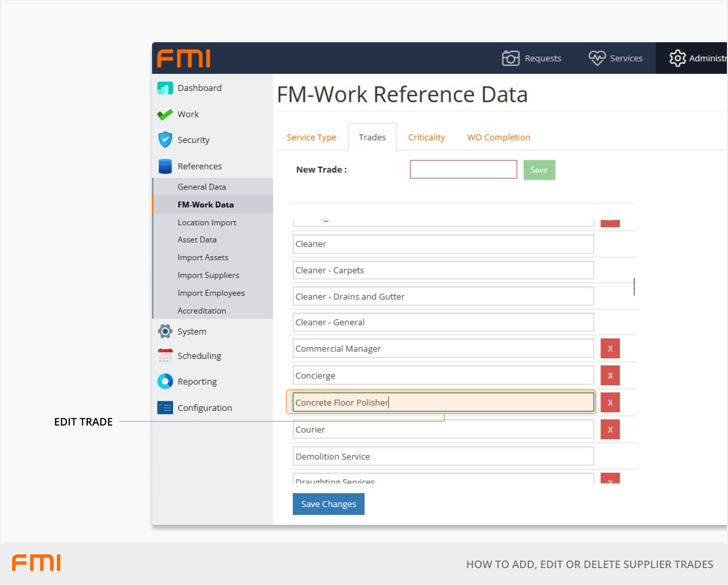Click the trades list scrollbar thumb
Image resolution: width=728 pixels, height=585 pixels.
[x=634, y=287]
